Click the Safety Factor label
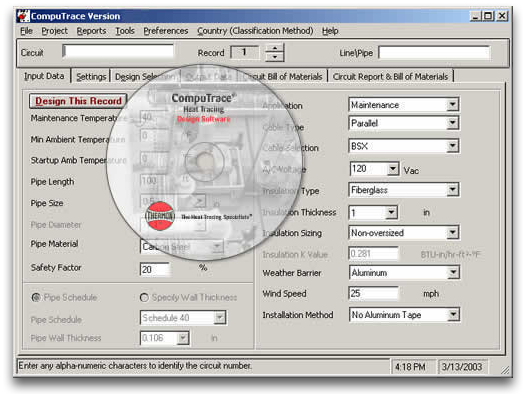The width and height of the screenshot is (523, 394). (56, 268)
